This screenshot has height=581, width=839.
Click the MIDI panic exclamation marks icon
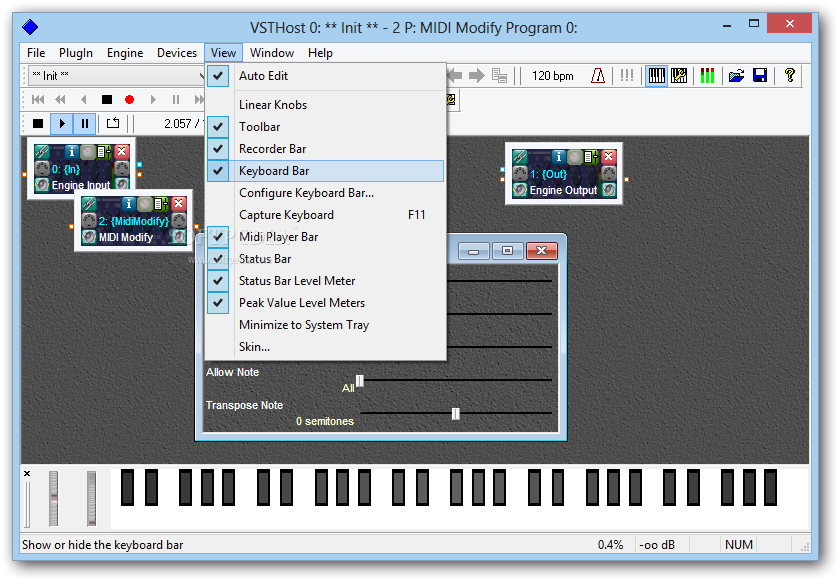(x=627, y=75)
